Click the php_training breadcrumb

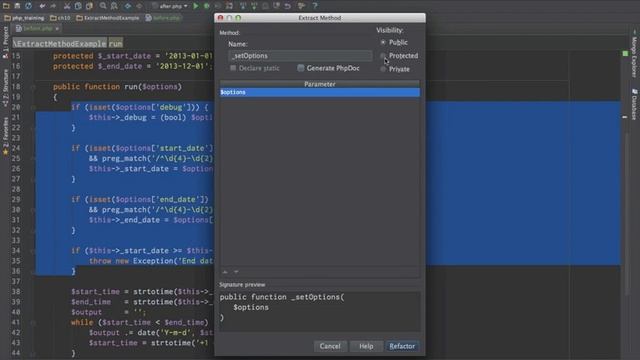[24, 18]
